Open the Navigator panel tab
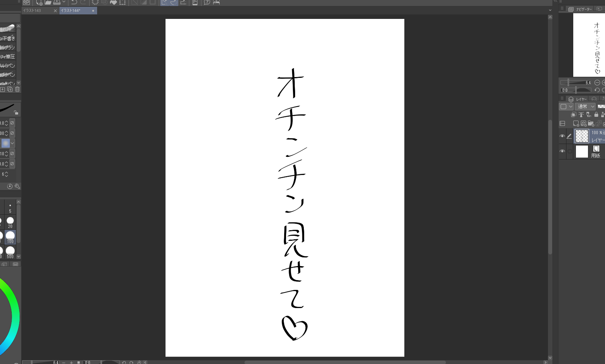 [x=580, y=9]
